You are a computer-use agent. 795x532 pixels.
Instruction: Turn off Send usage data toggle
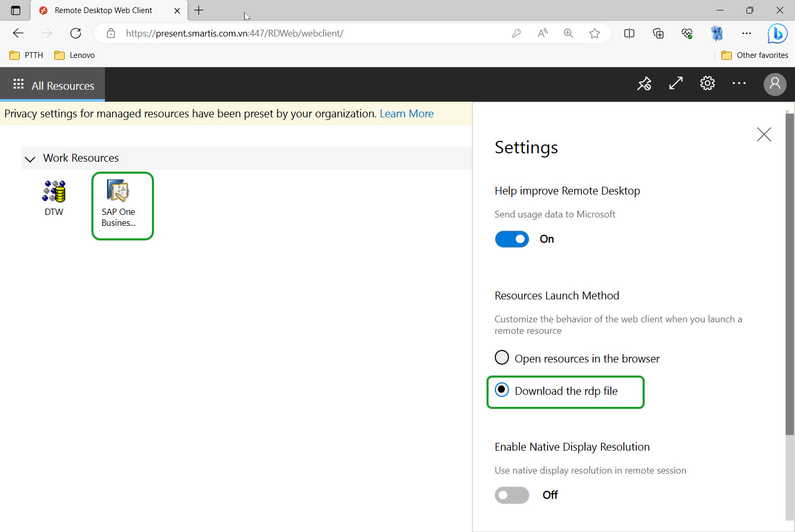pyautogui.click(x=512, y=239)
